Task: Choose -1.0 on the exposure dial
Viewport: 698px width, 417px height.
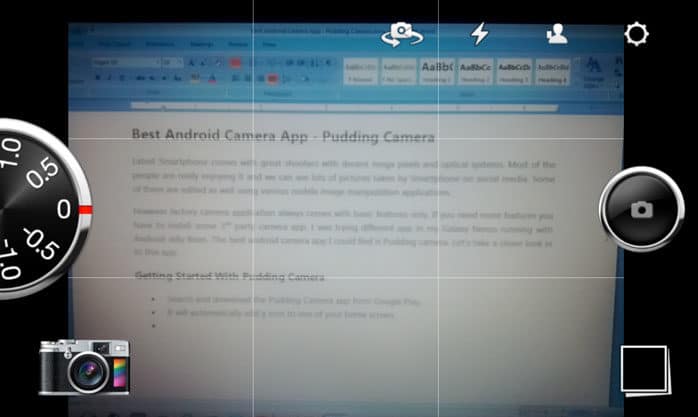Action: tap(10, 259)
